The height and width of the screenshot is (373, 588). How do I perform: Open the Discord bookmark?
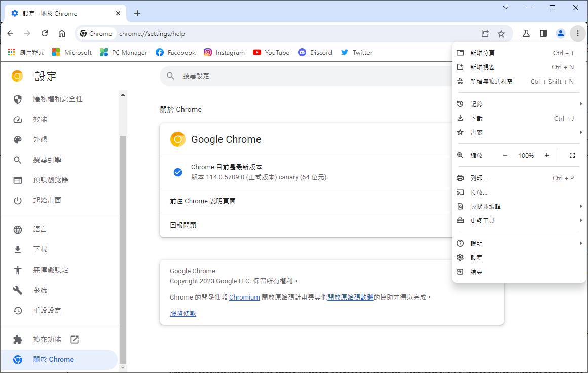pos(315,53)
